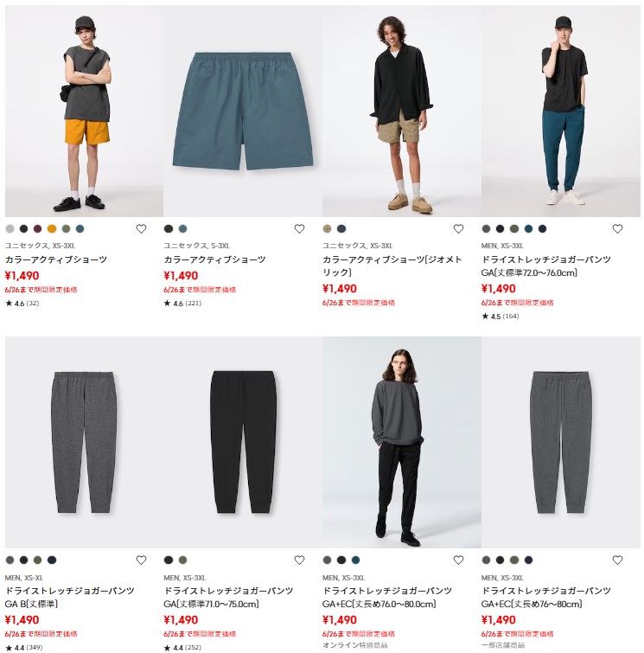The image size is (644, 653).
Task: Open the flat blue shorts product image
Action: tap(243, 112)
